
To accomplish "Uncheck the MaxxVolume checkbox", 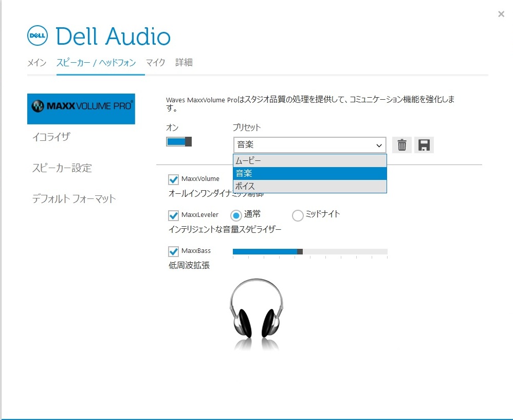I will [x=173, y=179].
